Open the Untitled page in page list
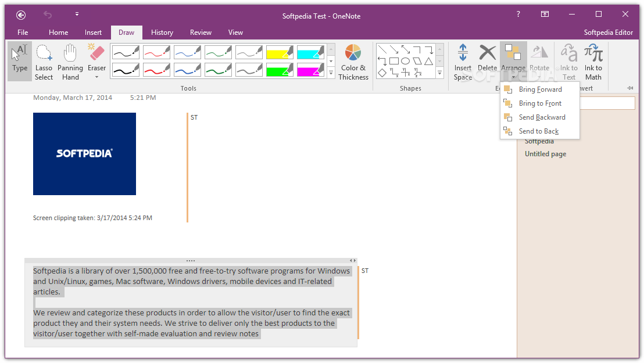 pyautogui.click(x=545, y=154)
